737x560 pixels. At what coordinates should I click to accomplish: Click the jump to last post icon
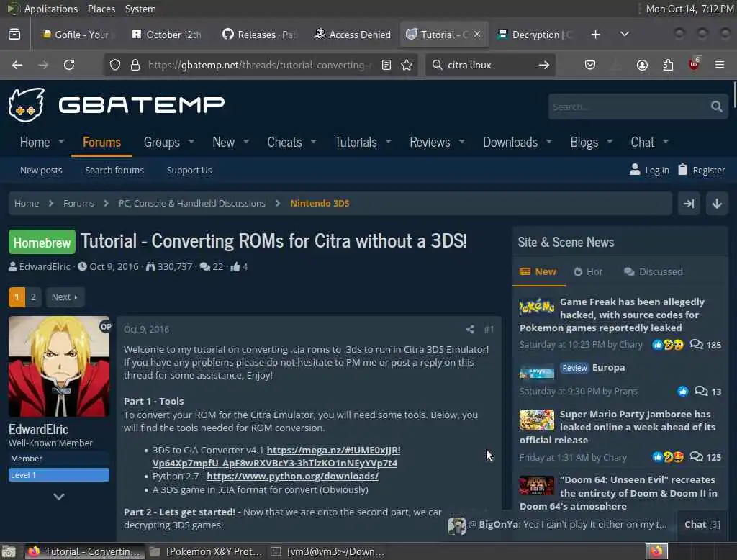(x=689, y=204)
